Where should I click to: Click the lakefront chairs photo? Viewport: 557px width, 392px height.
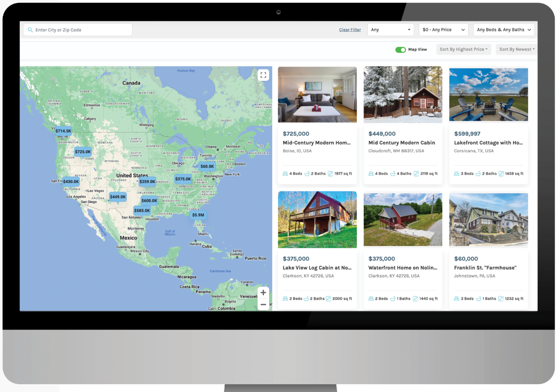click(489, 95)
